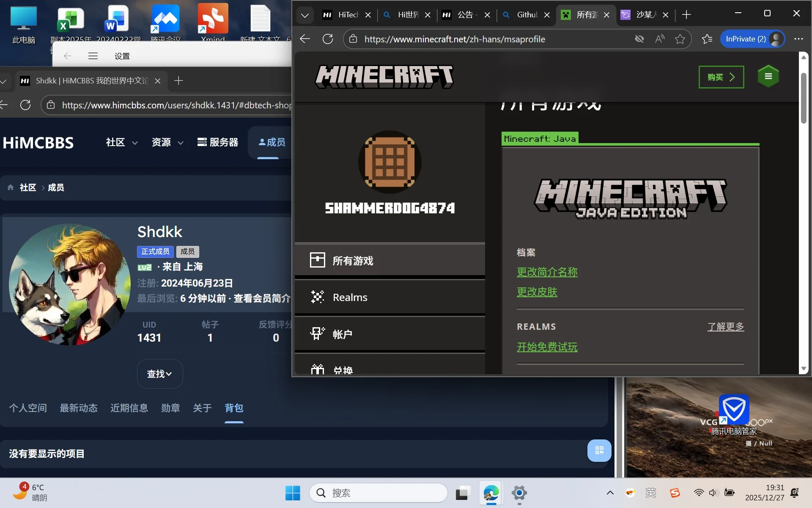Click the 兑换 gift icon in sidebar
The width and height of the screenshot is (812, 508).
tap(317, 369)
